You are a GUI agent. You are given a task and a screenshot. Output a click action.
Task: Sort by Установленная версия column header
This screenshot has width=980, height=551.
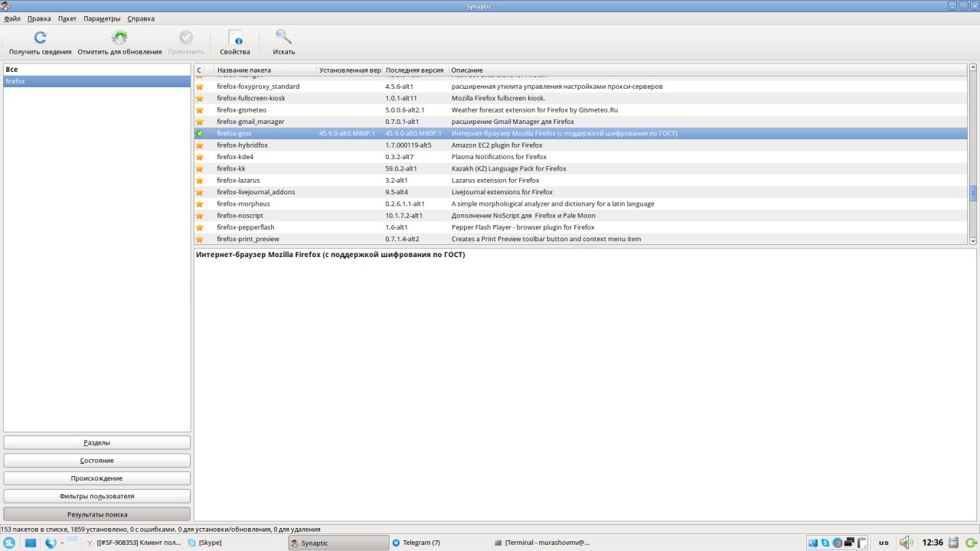click(x=349, y=70)
